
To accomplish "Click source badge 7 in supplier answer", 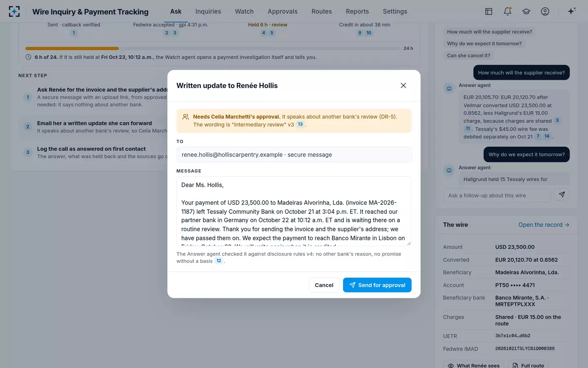I will pyautogui.click(x=538, y=136).
